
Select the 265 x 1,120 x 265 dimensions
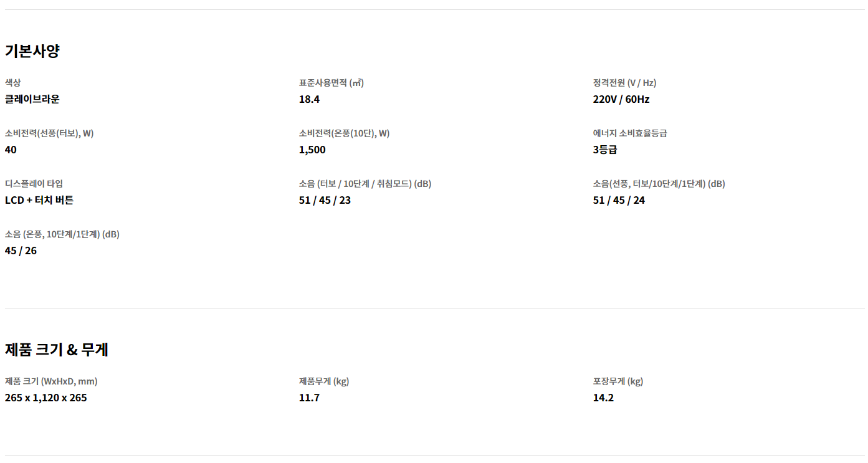tap(46, 398)
